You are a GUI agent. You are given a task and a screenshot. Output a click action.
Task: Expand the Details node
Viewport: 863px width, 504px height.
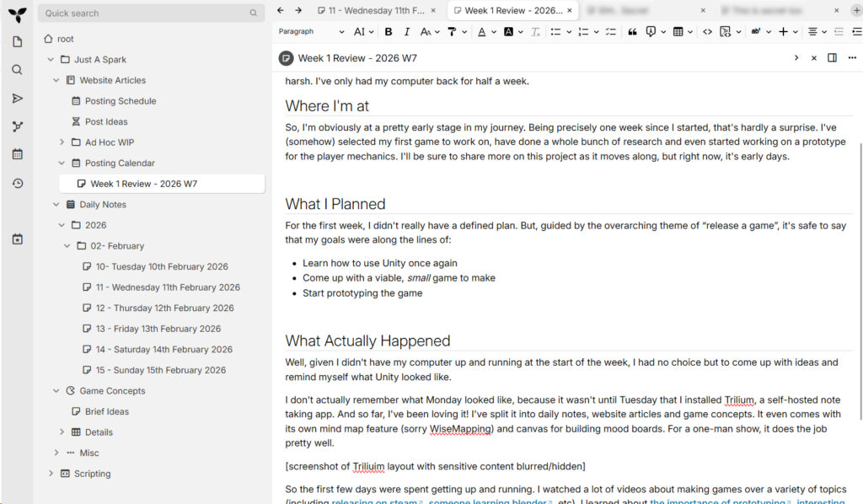[62, 432]
